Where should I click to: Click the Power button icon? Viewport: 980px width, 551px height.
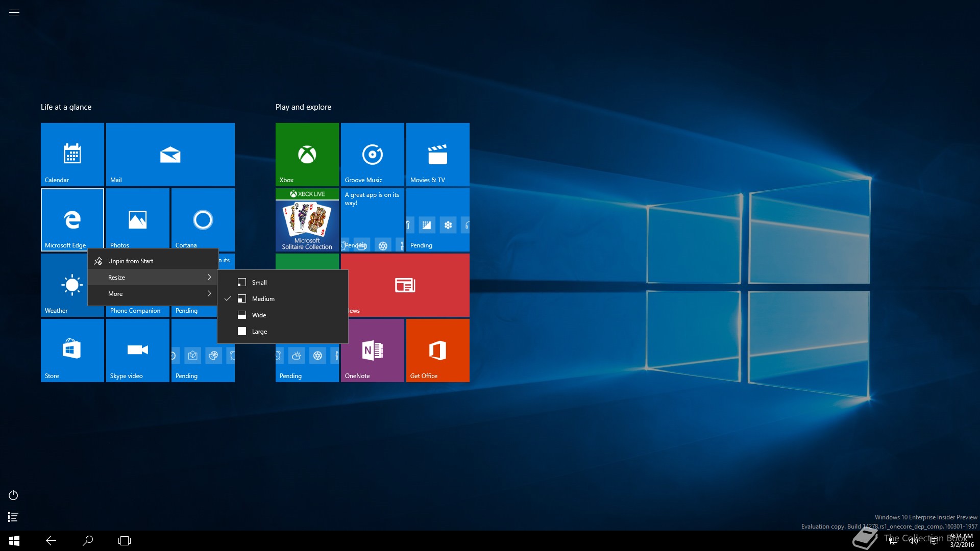13,495
